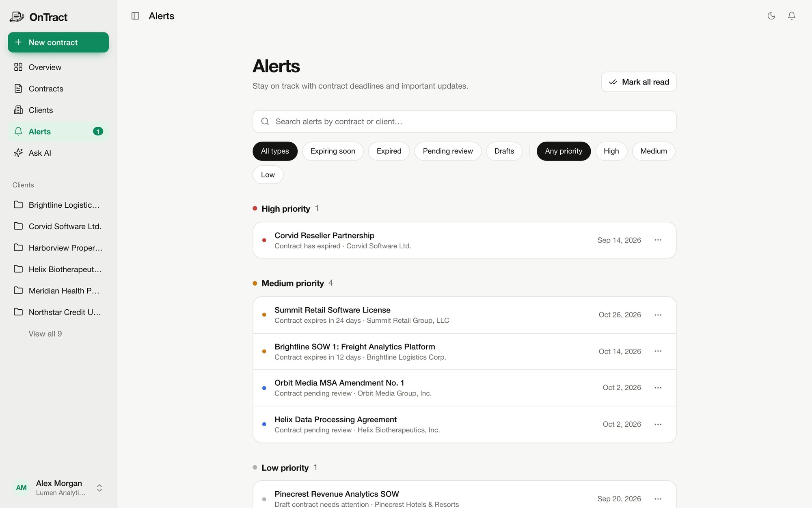
Task: Go to Clients in sidebar
Action: click(58, 110)
